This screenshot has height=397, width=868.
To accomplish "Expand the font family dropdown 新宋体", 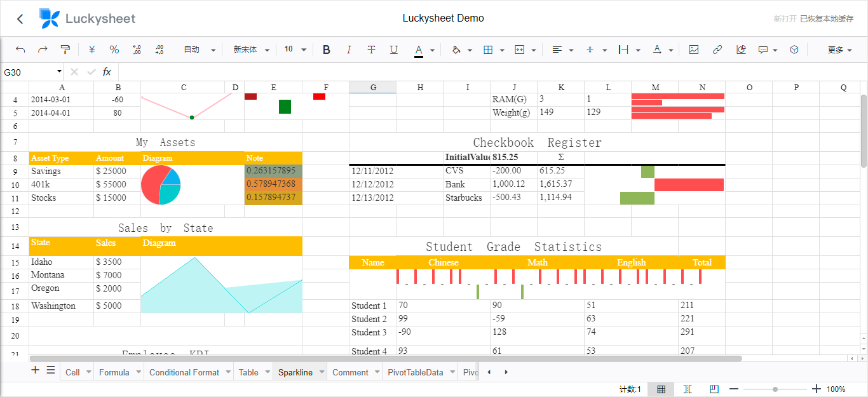I will click(251, 50).
